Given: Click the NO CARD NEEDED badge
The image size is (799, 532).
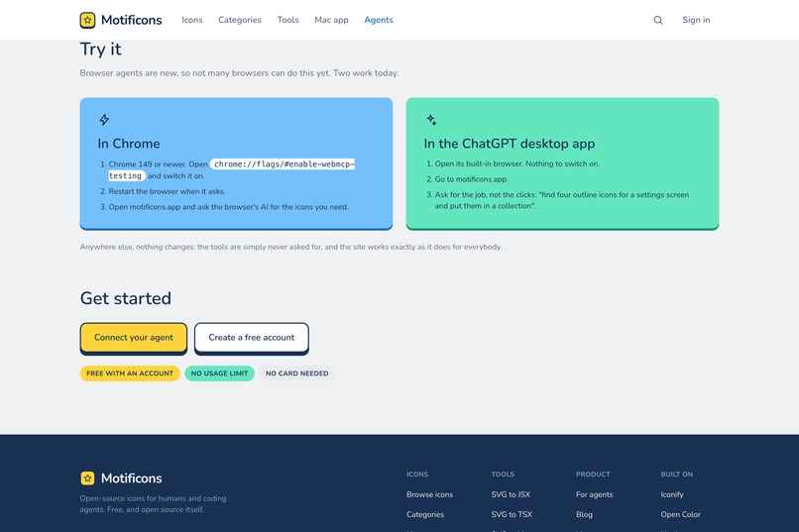Looking at the screenshot, I should pos(297,373).
